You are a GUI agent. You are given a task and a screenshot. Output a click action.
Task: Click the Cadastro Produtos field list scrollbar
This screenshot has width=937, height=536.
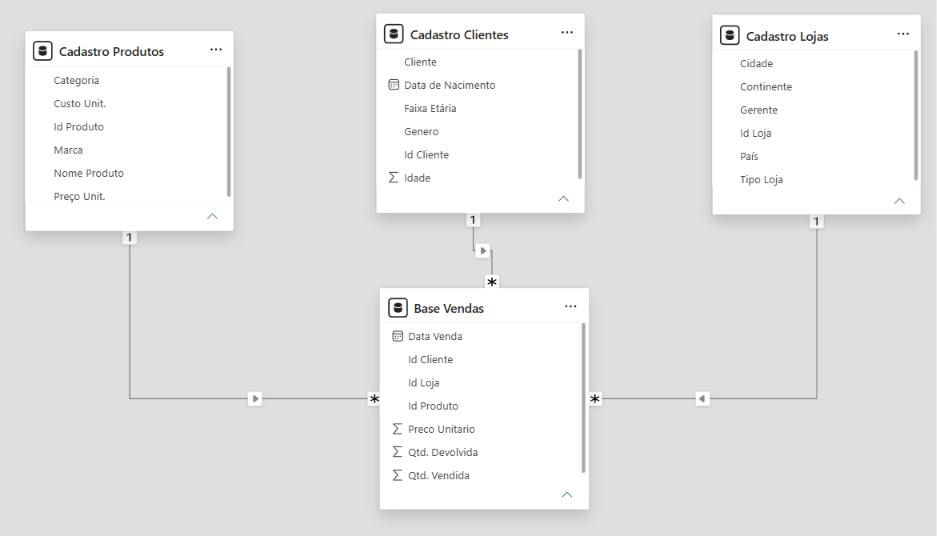(229, 131)
